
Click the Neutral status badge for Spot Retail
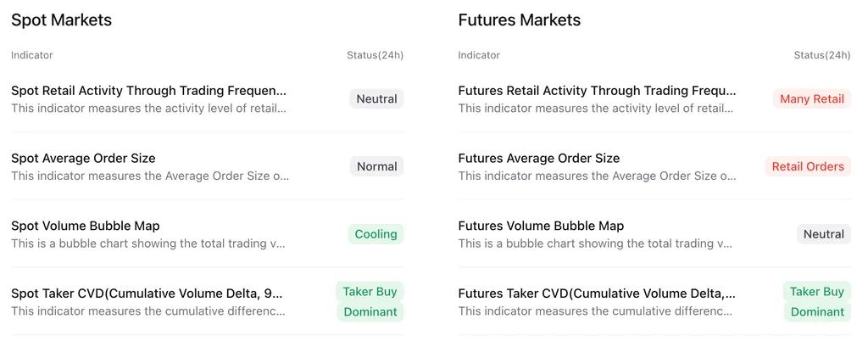tap(376, 99)
